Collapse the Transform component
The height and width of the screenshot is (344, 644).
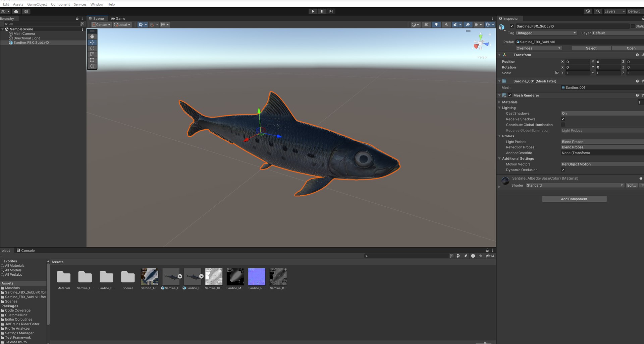click(499, 55)
